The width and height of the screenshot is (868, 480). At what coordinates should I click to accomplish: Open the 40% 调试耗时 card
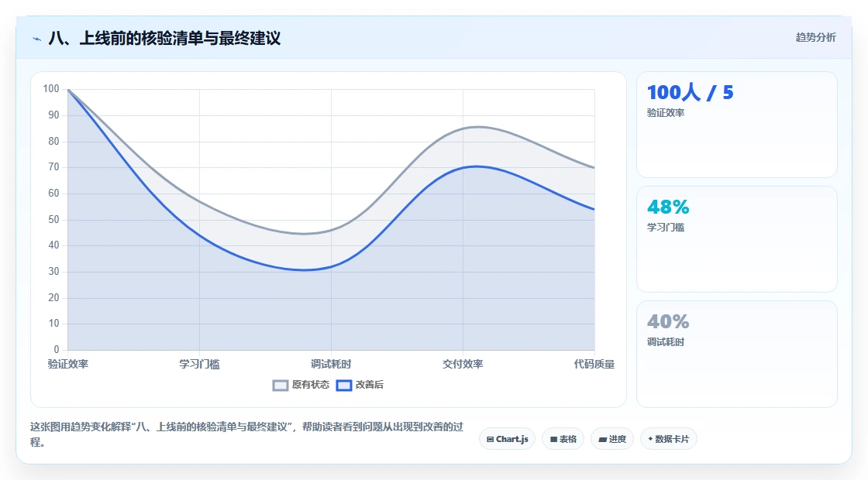click(x=737, y=354)
